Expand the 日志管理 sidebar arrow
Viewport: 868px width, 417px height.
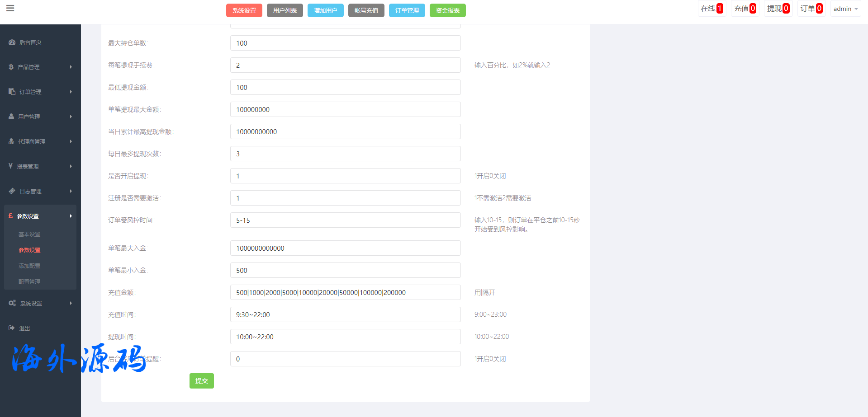(71, 191)
